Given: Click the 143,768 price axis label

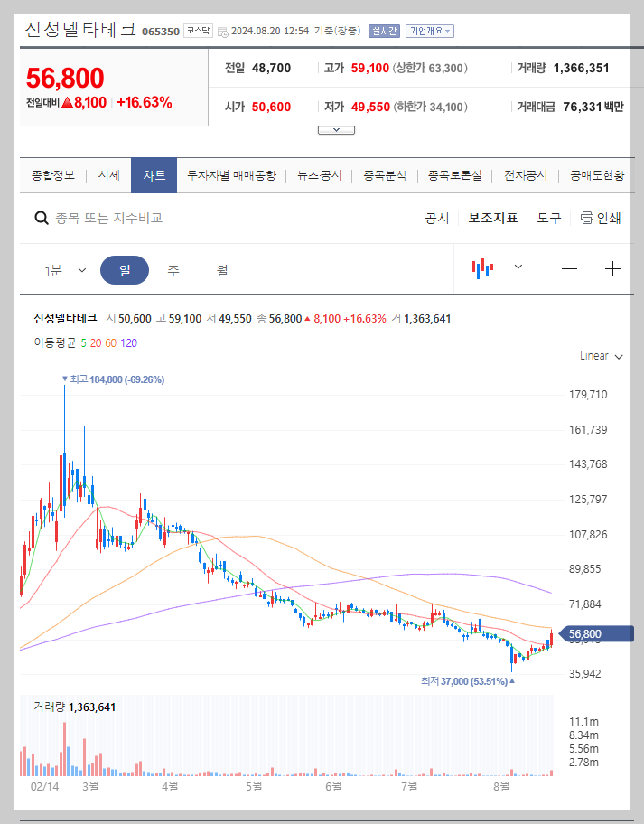Looking at the screenshot, I should point(588,464).
